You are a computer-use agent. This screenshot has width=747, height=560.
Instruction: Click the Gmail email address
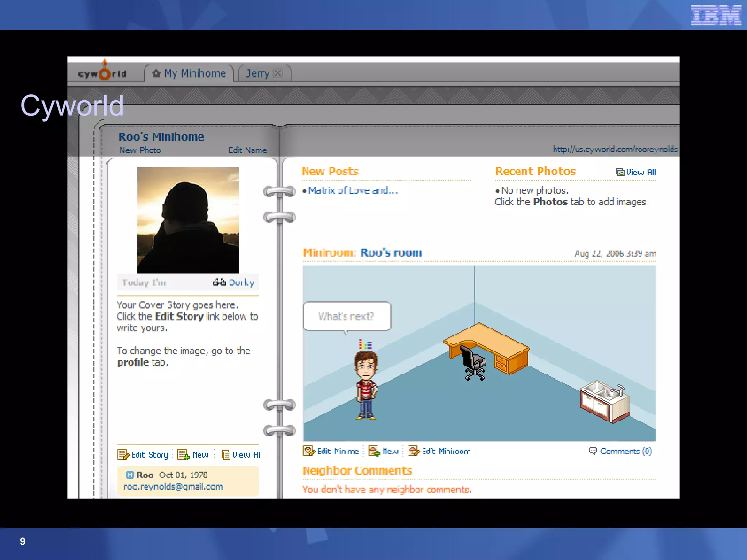[x=173, y=487]
